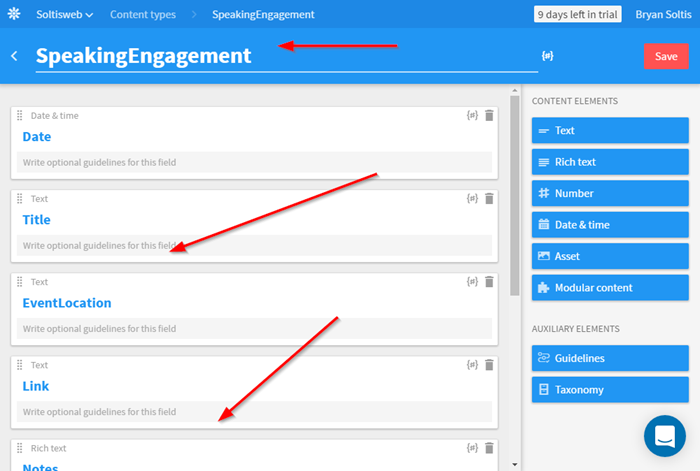Image resolution: width=700 pixels, height=471 pixels.
Task: Click the vertical scrollbar thumb
Action: [x=515, y=196]
